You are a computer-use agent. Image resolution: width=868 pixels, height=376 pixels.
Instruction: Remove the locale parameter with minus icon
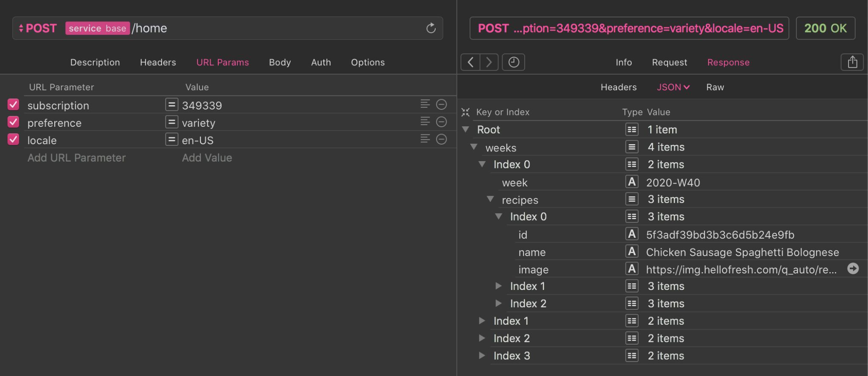442,139
